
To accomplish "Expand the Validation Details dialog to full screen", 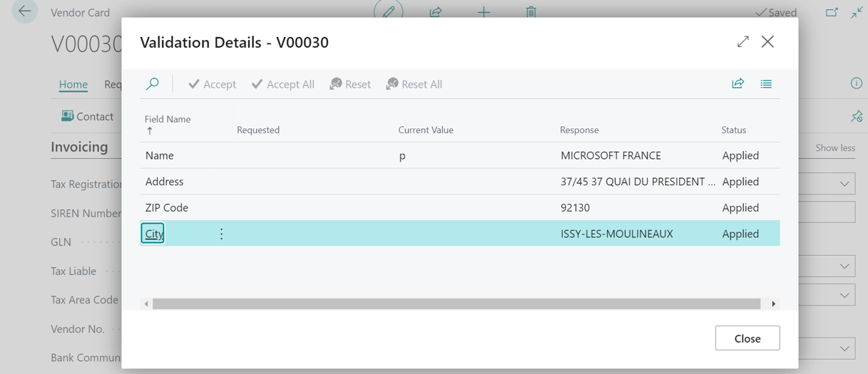I will point(743,41).
